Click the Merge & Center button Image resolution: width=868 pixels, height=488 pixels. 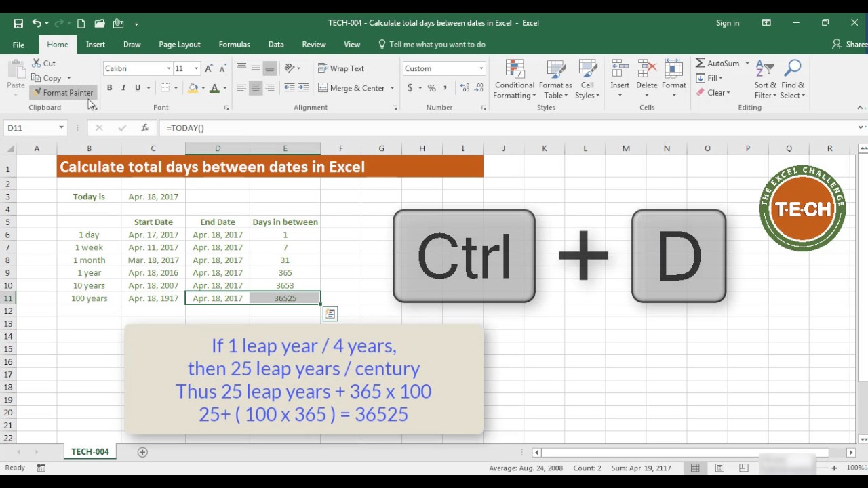click(x=351, y=88)
